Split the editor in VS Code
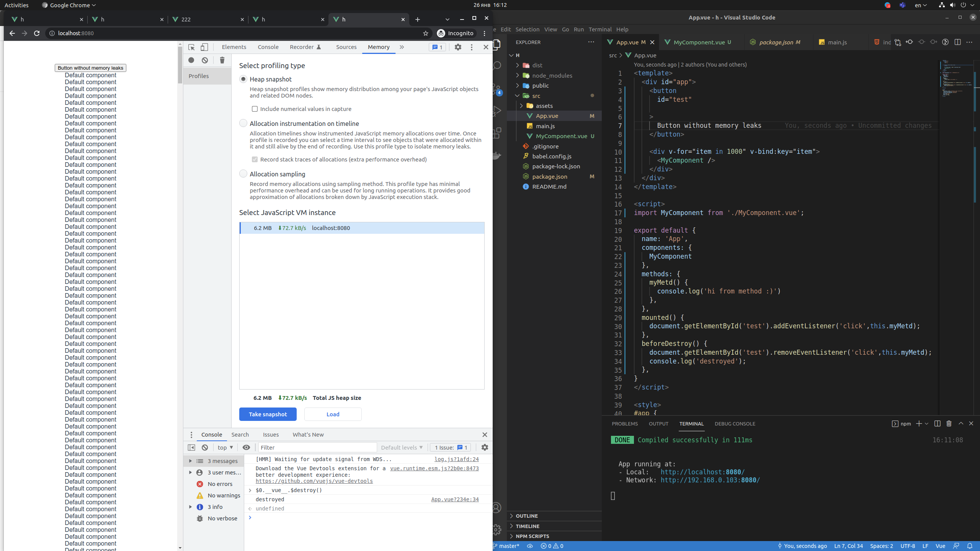 (957, 42)
